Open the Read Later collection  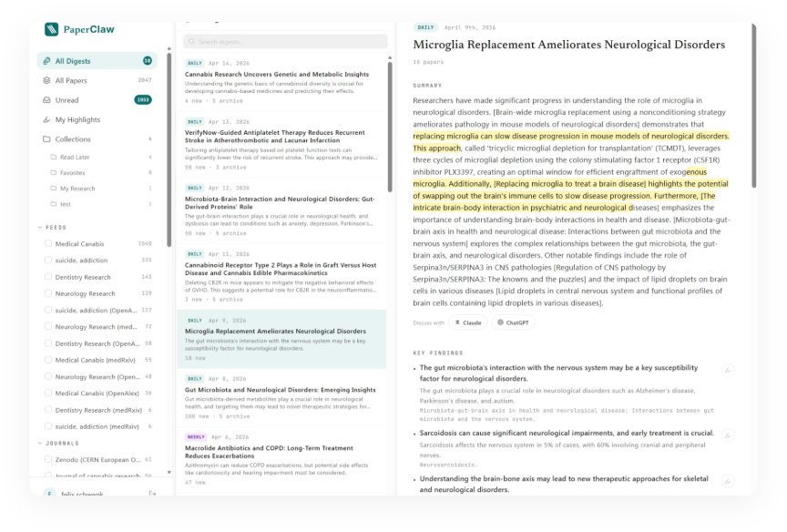pyautogui.click(x=100, y=157)
